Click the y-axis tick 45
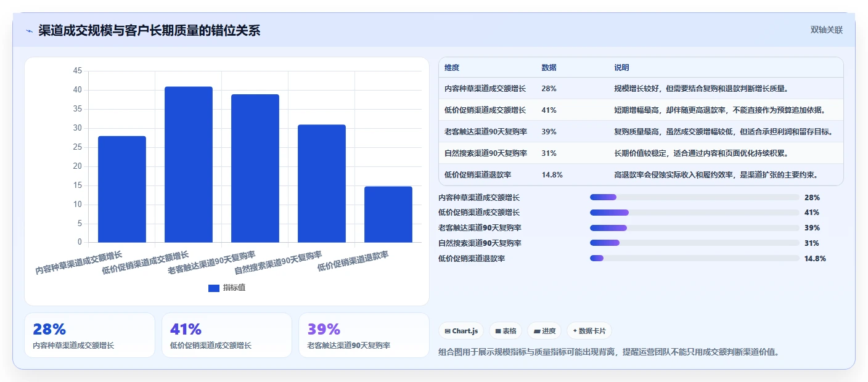868x382 pixels. (x=77, y=71)
